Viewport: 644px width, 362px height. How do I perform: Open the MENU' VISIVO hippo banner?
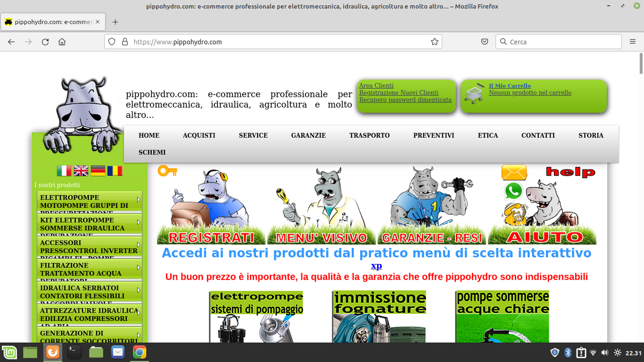point(321,205)
